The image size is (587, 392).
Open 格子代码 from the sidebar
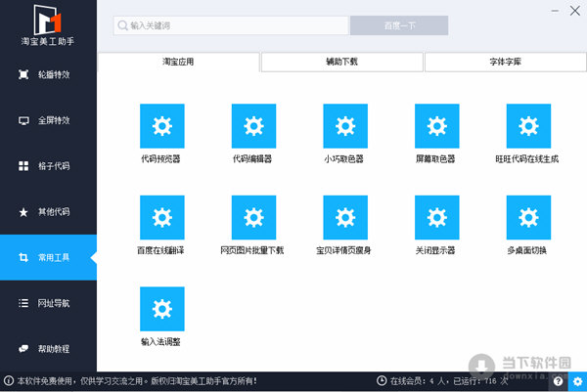pyautogui.click(x=49, y=166)
